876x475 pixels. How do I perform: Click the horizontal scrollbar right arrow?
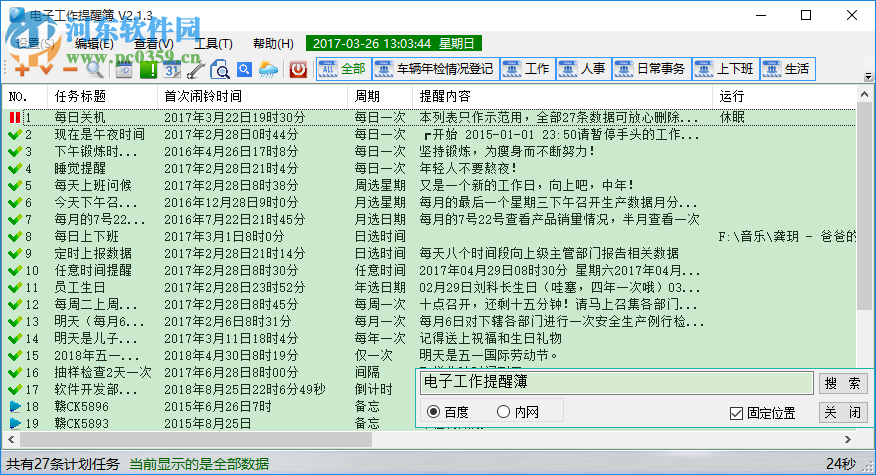(x=848, y=440)
